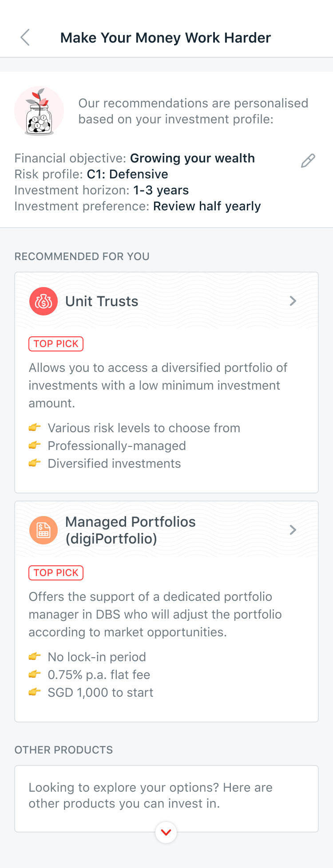Tap TOP PICK badge under Managed Portfolios
Screen dimensions: 333x868
coord(56,573)
